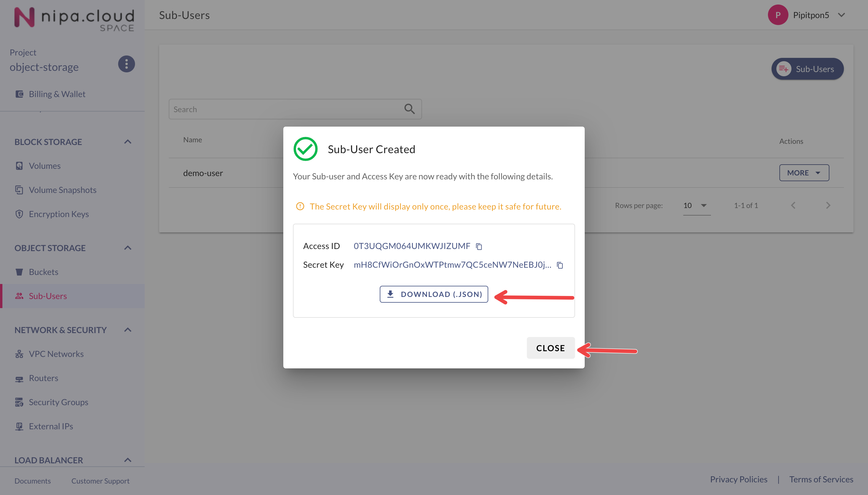
Task: Click the project three-dot options icon
Action: [x=126, y=64]
